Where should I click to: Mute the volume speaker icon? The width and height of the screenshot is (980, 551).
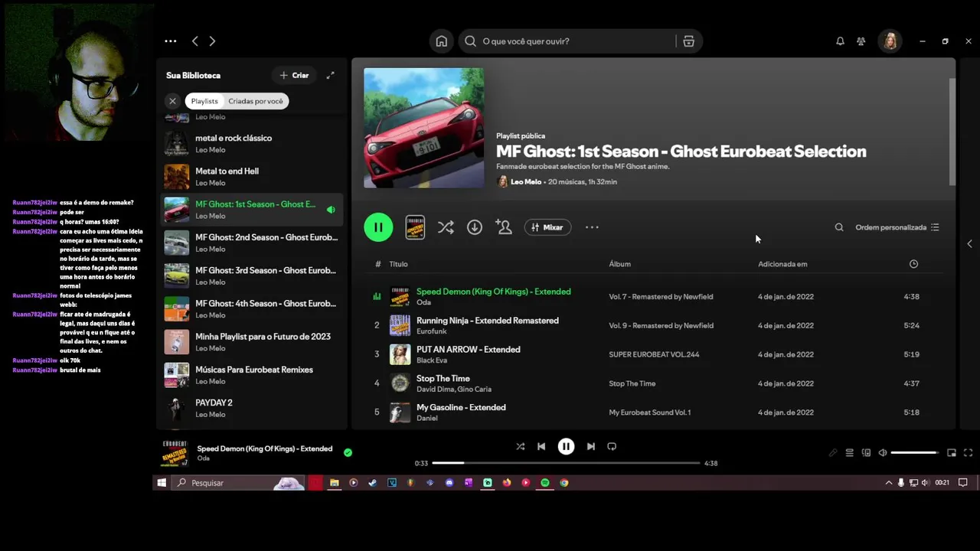coord(883,453)
